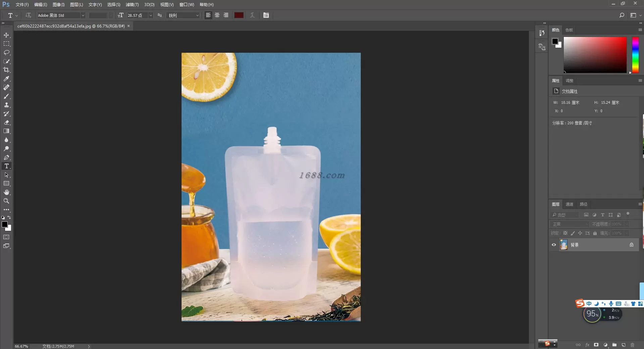This screenshot has height=349, width=644.
Task: Open the anti-aliasing 锐利 dropdown
Action: pos(197,15)
